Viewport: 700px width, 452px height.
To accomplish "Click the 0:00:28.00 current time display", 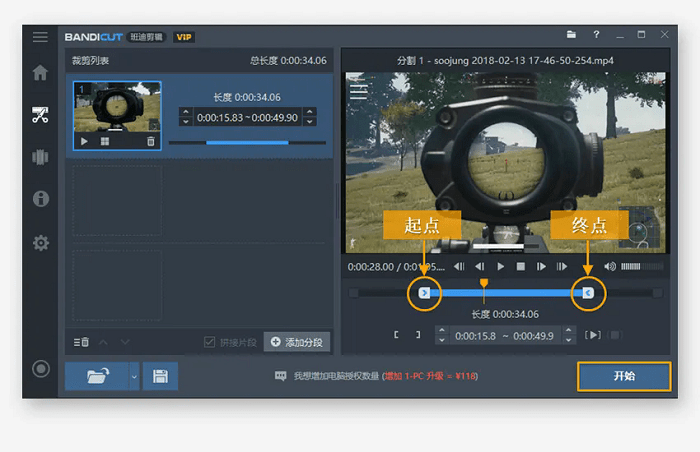I will point(371,267).
